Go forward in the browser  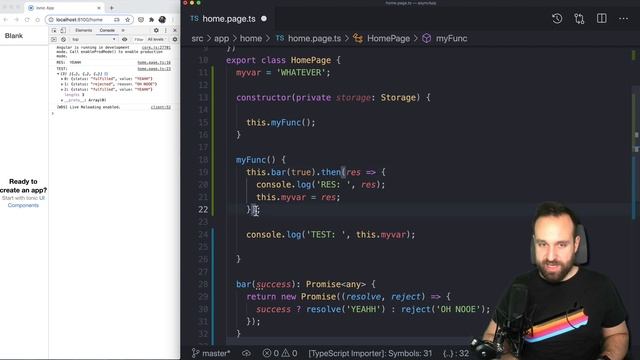16,20
